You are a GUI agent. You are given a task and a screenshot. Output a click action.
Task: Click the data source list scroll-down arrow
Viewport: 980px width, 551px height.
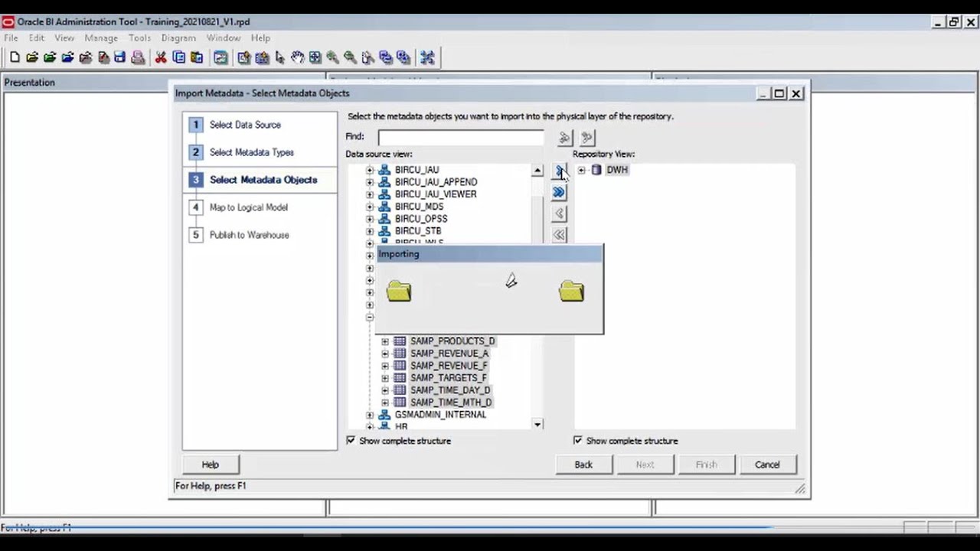537,424
